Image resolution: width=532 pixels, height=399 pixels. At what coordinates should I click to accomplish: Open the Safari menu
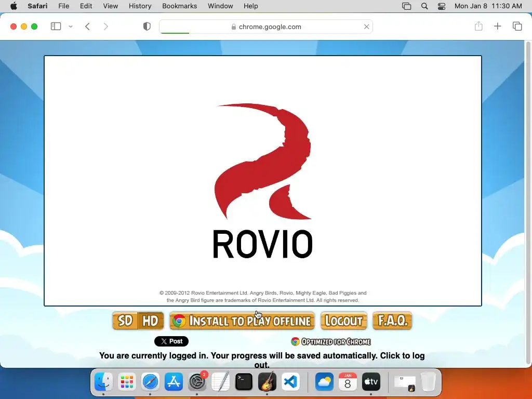coord(37,6)
